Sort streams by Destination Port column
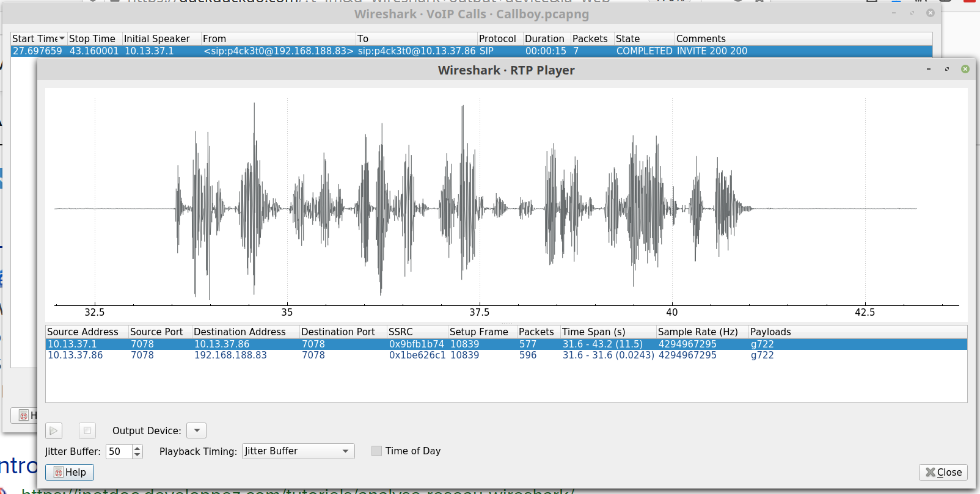The width and height of the screenshot is (980, 494). 343,332
